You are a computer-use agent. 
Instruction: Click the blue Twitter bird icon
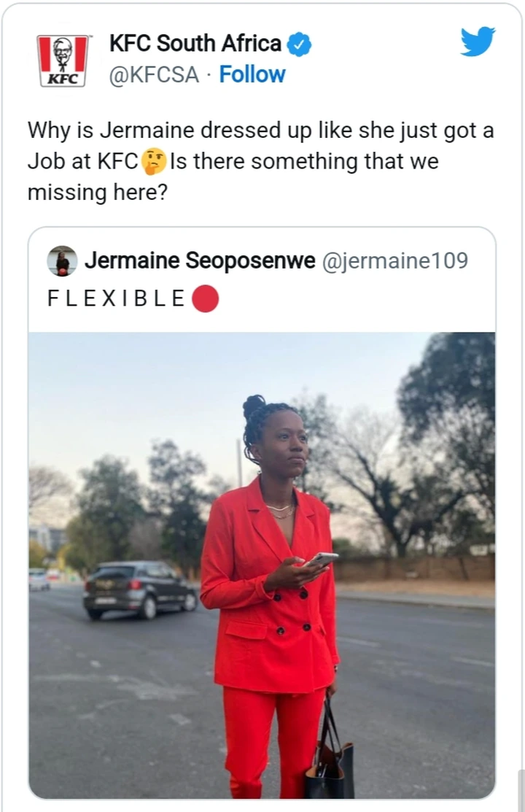pos(478,42)
